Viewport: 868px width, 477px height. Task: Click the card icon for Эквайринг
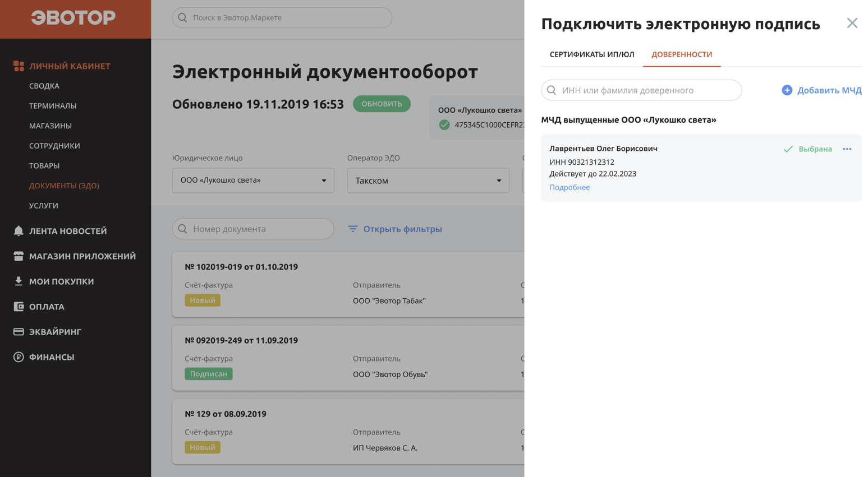19,332
